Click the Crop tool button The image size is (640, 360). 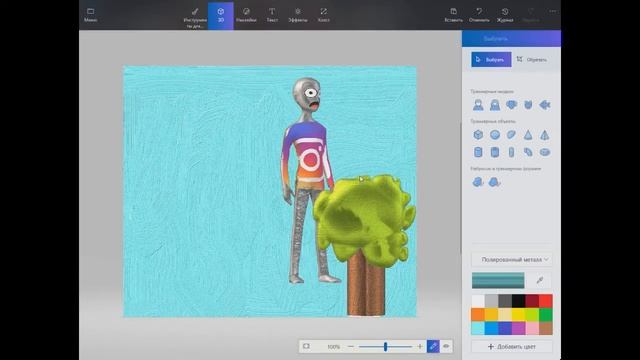click(x=532, y=59)
